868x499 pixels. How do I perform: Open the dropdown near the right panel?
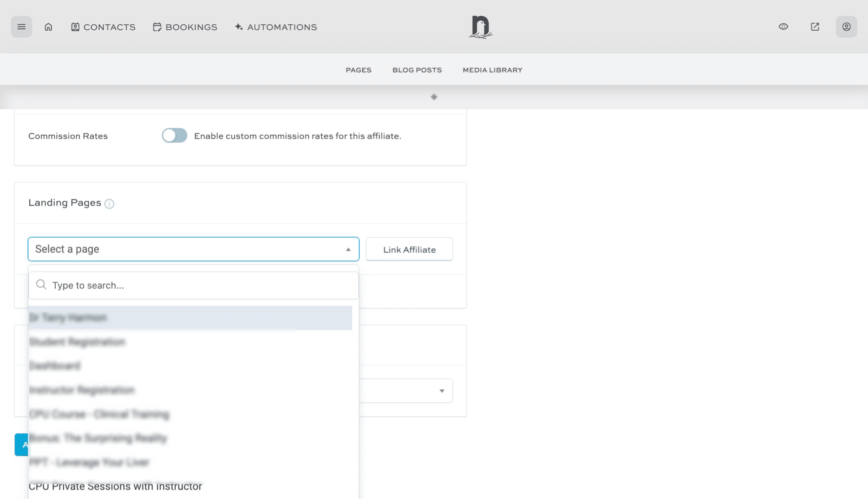pyautogui.click(x=442, y=391)
